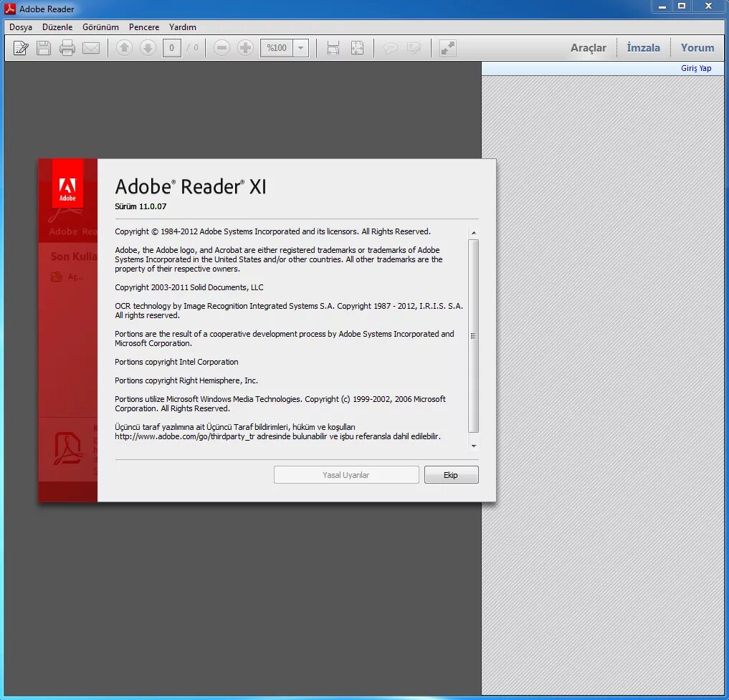
Task: Open the Pencere menu
Action: [x=144, y=27]
